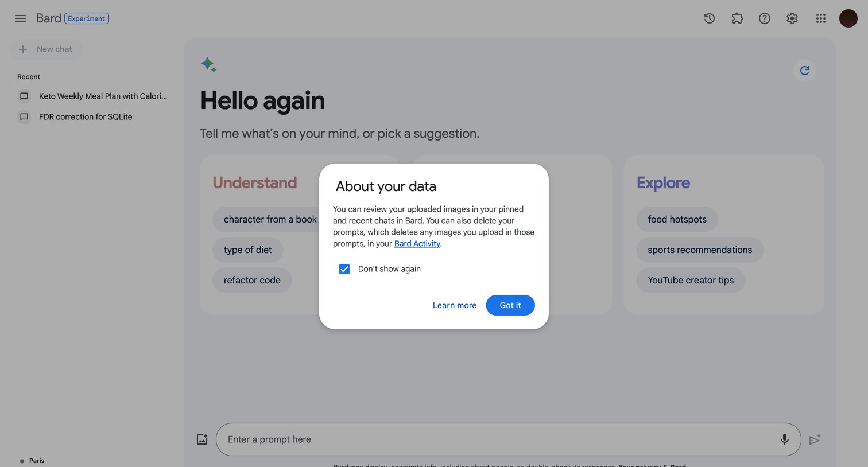
Task: Open the help question mark icon
Action: point(765,18)
